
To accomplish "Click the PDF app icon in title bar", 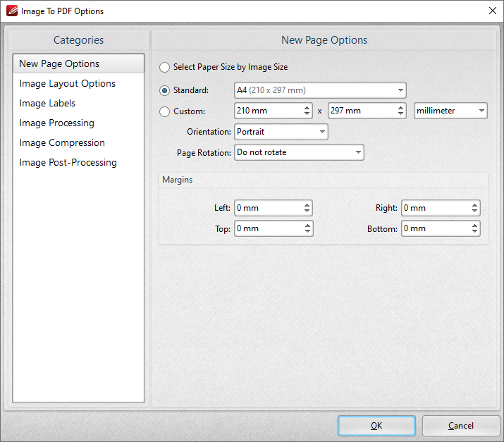I will point(12,11).
